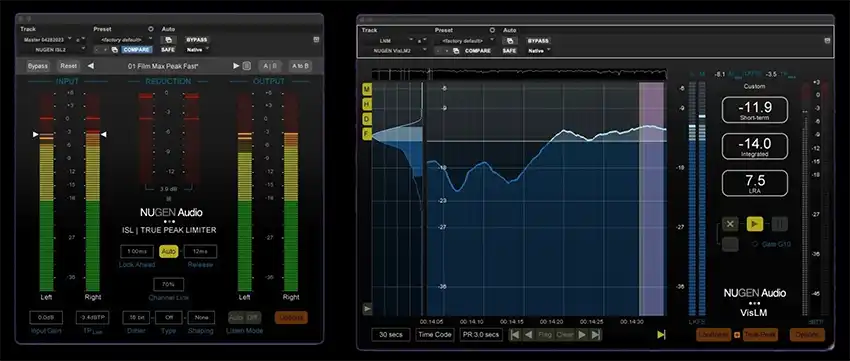The image size is (850, 361).
Task: Click the target circle icon in VisLM2 header
Action: coord(492,30)
